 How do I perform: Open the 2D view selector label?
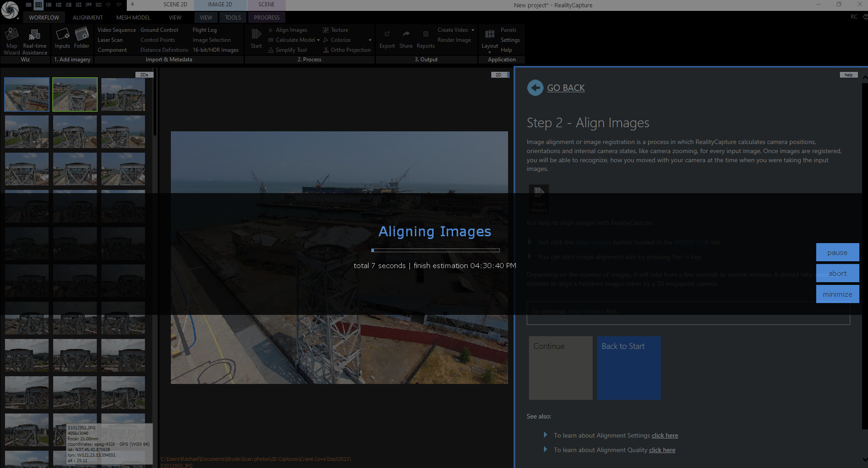coord(500,75)
